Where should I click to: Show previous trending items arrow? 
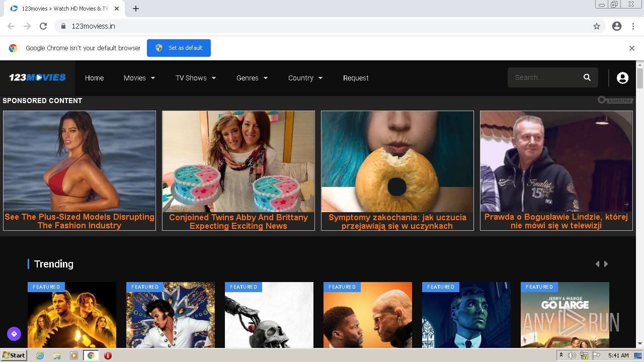click(x=597, y=264)
